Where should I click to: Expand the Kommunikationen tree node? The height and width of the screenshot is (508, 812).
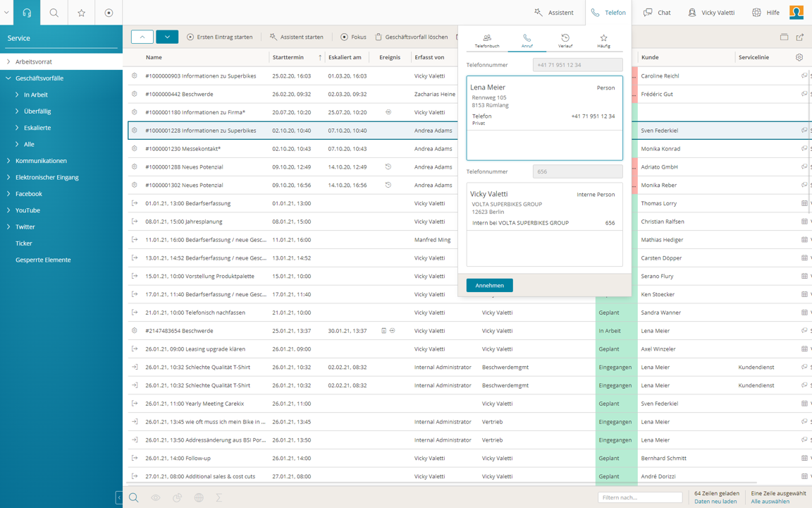click(x=8, y=161)
